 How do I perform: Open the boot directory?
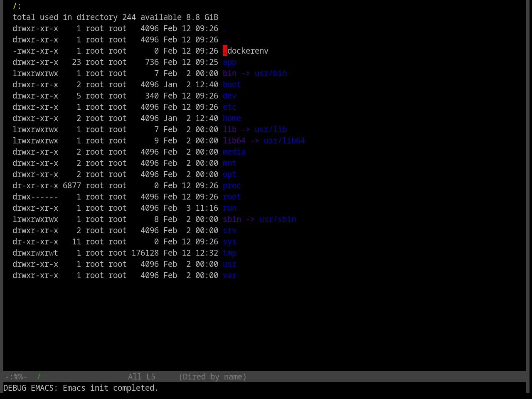point(232,84)
